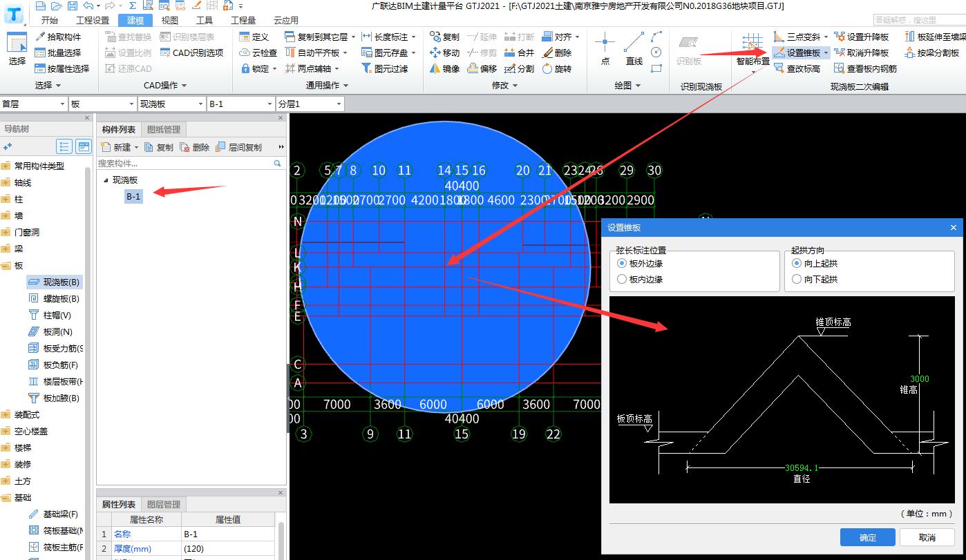
Task: Switch to the 图纸管理 panel tab
Action: [x=164, y=129]
